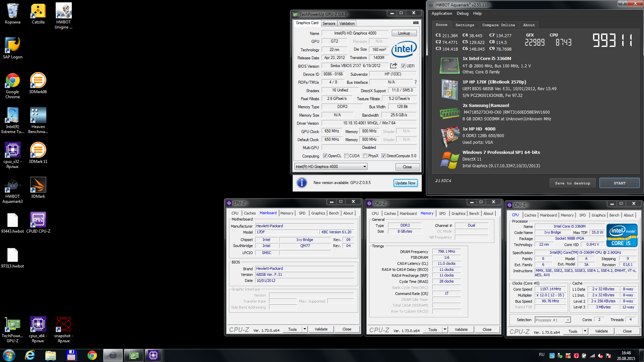Open the Windows Start menu
The image size is (644, 362).
click(x=9, y=355)
